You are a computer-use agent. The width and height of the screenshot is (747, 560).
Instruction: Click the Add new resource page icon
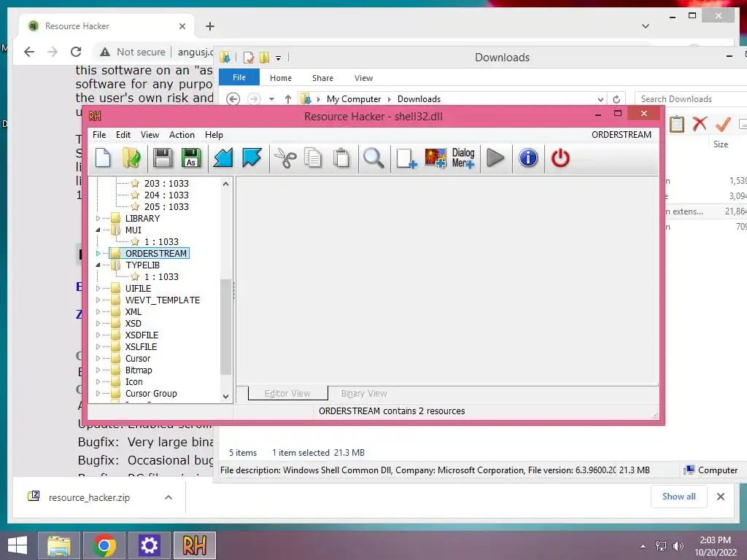tap(406, 158)
